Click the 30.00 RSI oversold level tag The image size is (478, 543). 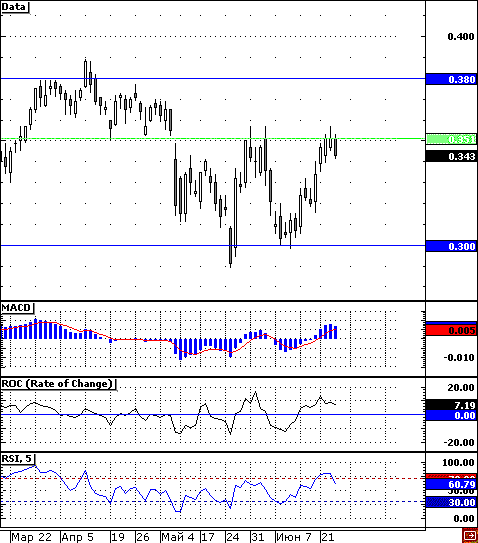click(x=451, y=502)
